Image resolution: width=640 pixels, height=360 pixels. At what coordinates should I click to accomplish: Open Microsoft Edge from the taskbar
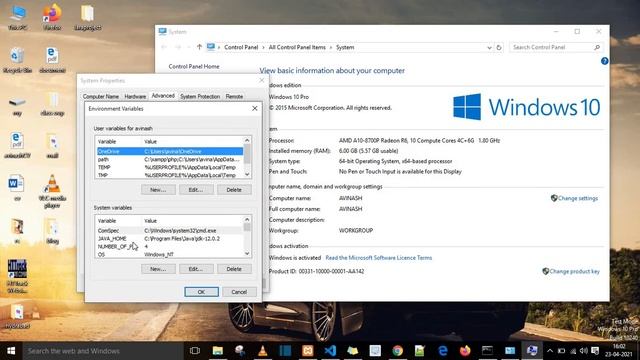(442, 351)
